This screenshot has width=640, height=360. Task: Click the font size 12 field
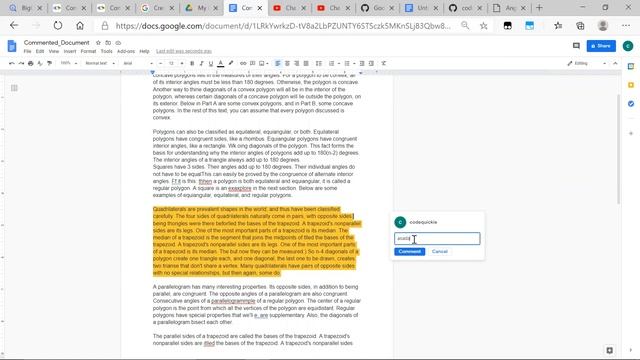point(171,63)
